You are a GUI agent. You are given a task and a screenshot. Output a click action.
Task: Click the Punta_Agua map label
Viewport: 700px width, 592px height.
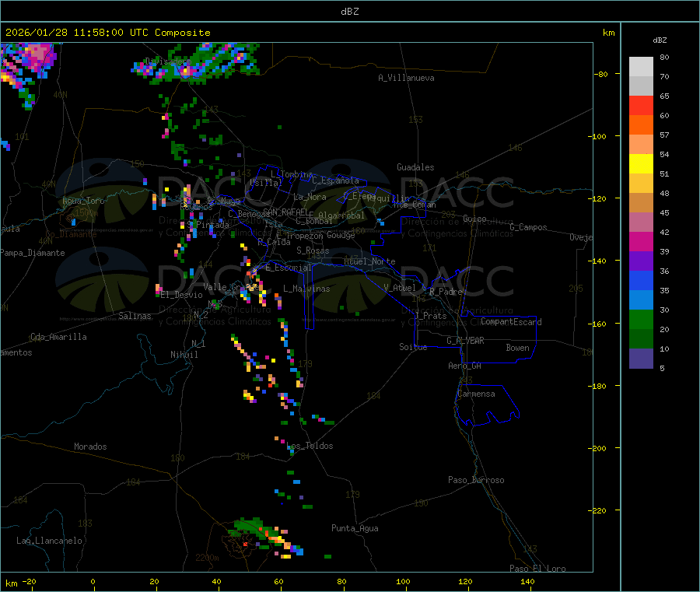click(x=355, y=528)
